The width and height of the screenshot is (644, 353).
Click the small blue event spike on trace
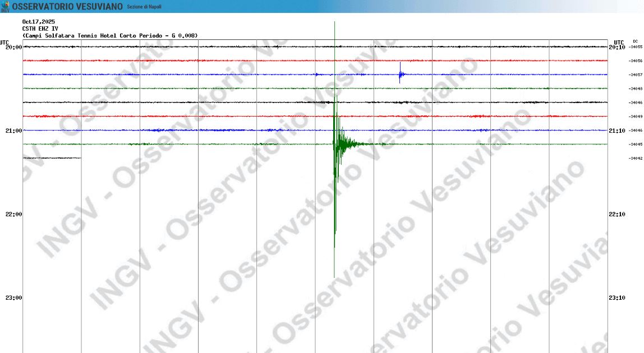click(x=400, y=74)
